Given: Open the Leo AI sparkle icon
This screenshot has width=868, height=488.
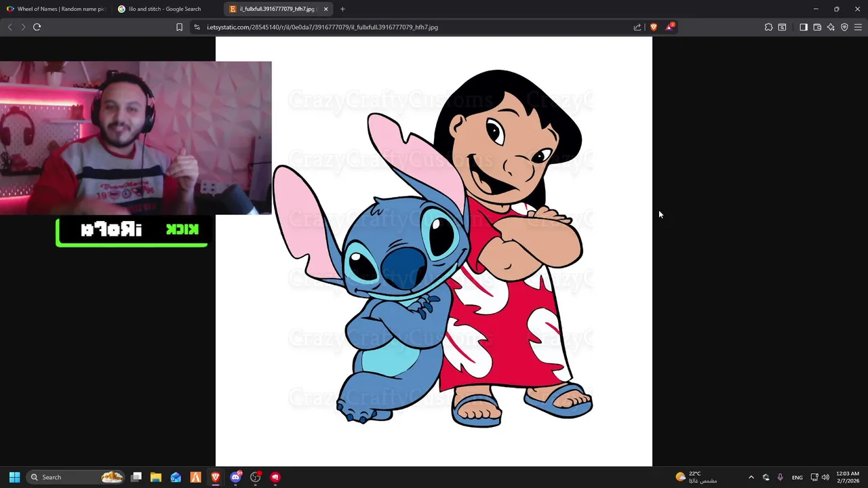Looking at the screenshot, I should tap(831, 27).
